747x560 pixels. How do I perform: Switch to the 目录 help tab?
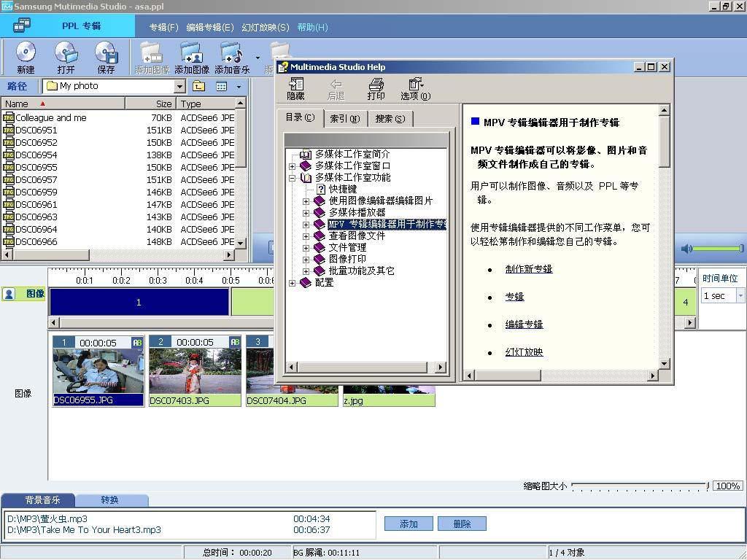pyautogui.click(x=300, y=117)
